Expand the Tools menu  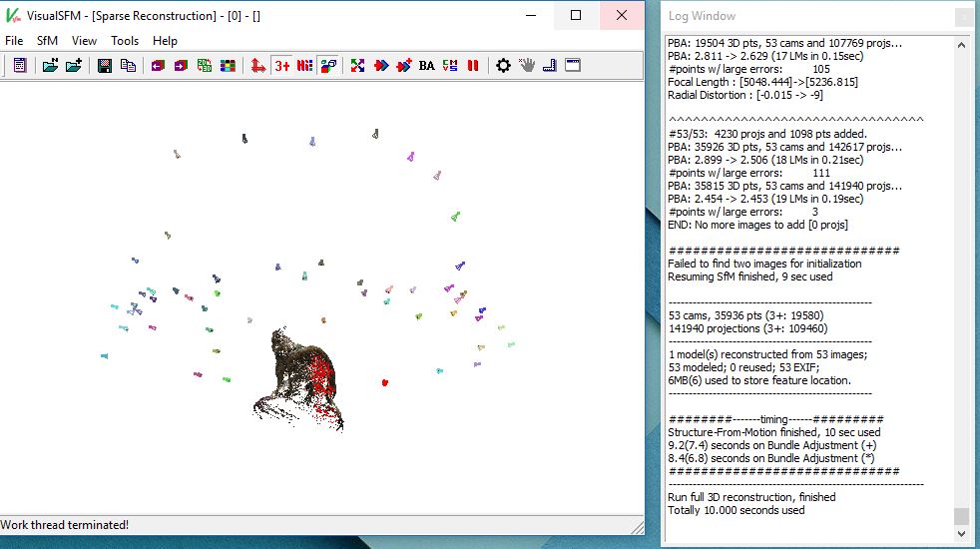point(125,41)
